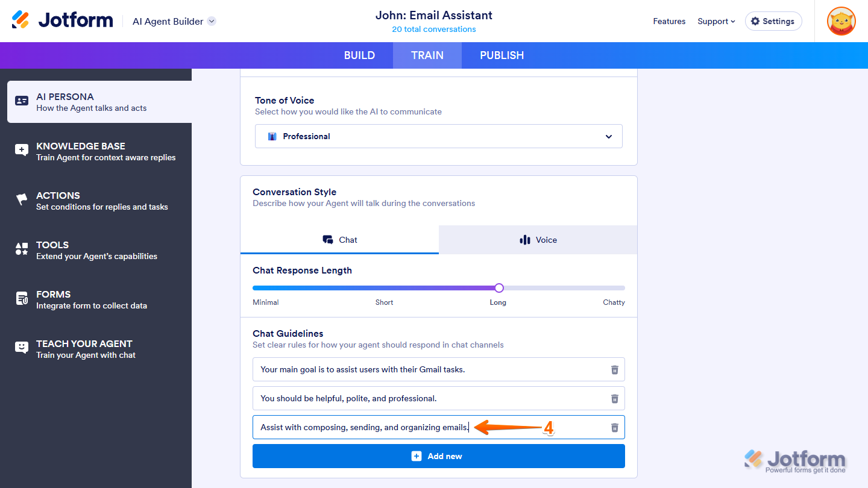The height and width of the screenshot is (488, 868).
Task: Select the Voice conversation style tab
Action: click(538, 240)
